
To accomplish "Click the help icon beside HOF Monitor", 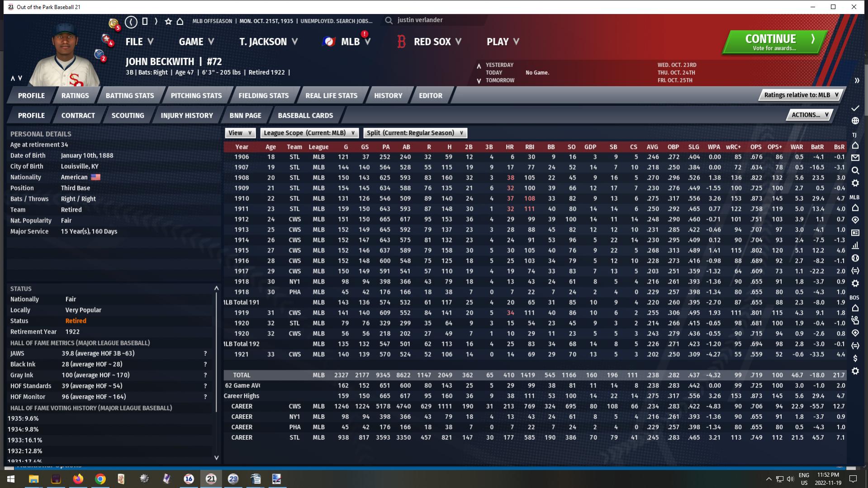I will pyautogui.click(x=205, y=397).
